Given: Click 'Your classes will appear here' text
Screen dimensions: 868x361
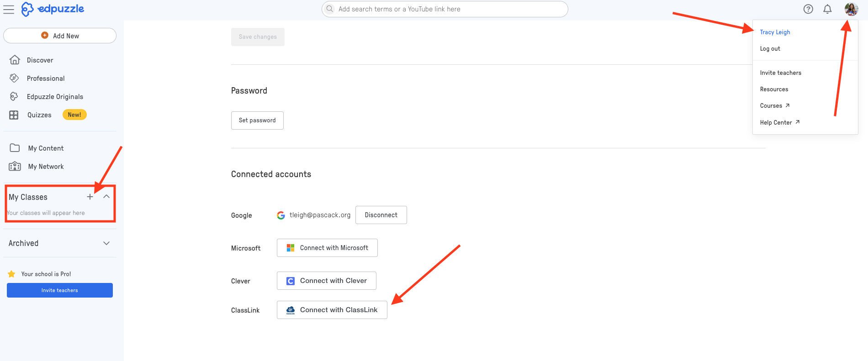Looking at the screenshot, I should [46, 213].
